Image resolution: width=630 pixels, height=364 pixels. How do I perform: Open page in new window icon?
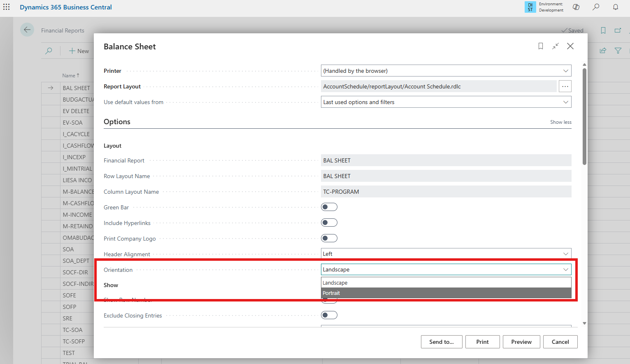(618, 30)
